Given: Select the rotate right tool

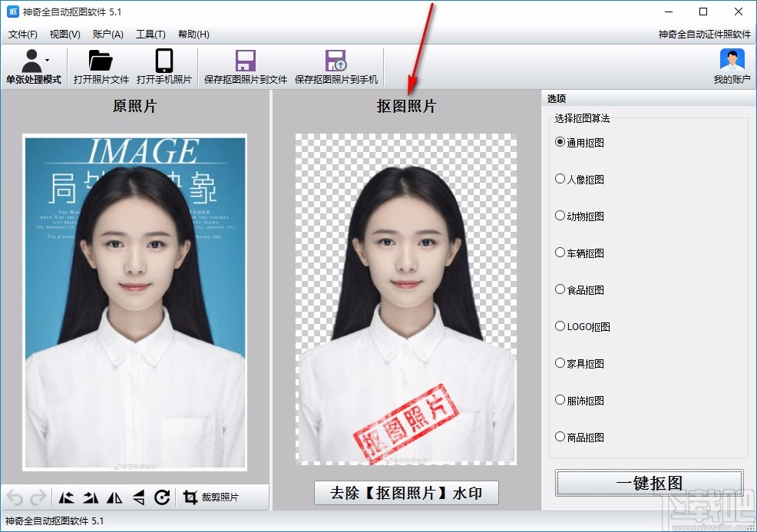Looking at the screenshot, I should (90, 497).
